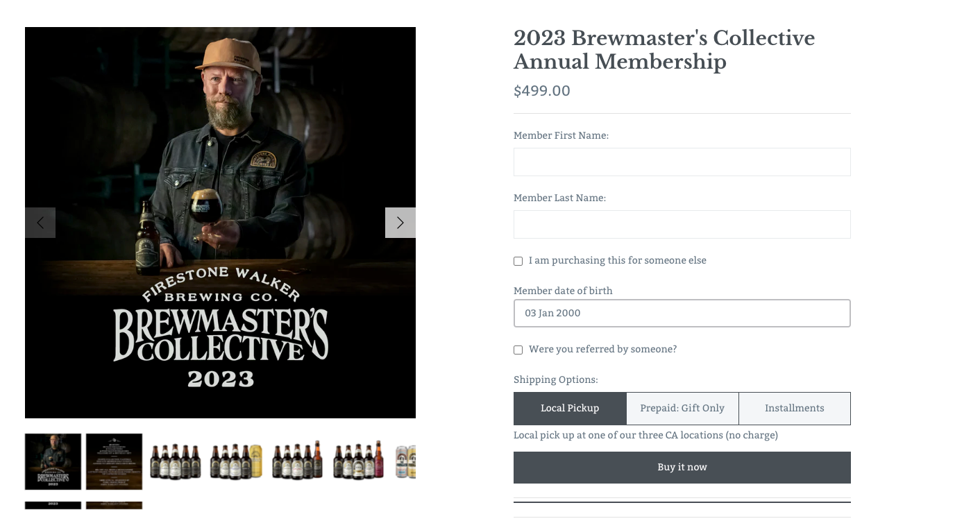Focus the Member Last Name field

682,225
